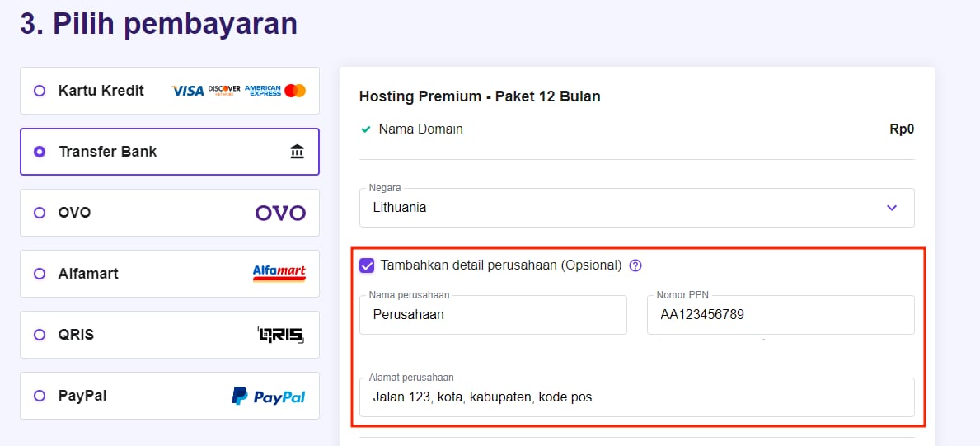Click the Alfamart logo

(x=279, y=274)
